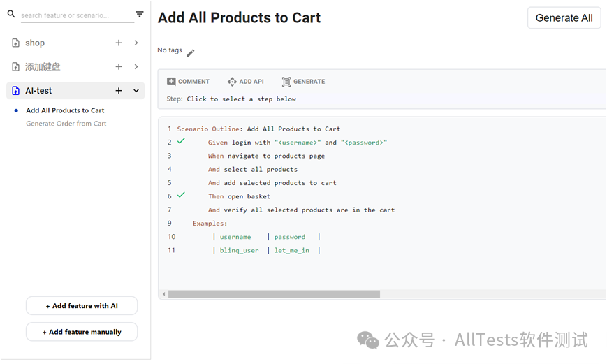The height and width of the screenshot is (364, 607).
Task: Click the horizontal scrollbar thumb
Action: click(274, 294)
